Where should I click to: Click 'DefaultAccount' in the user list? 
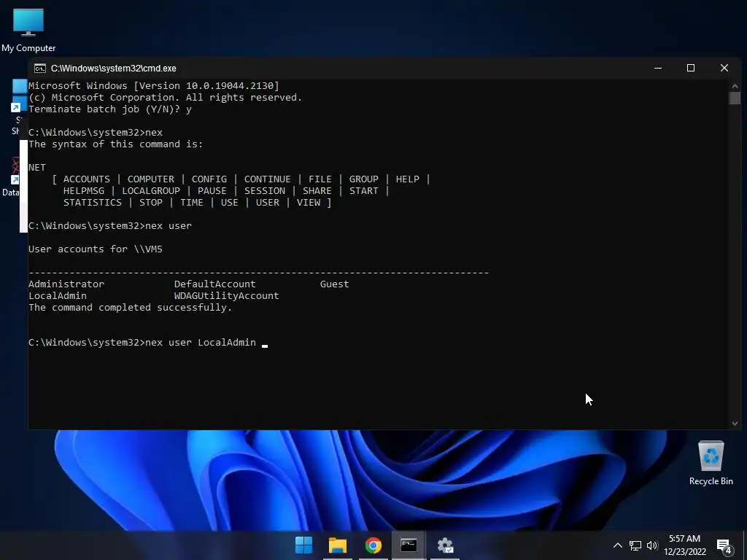[215, 284]
